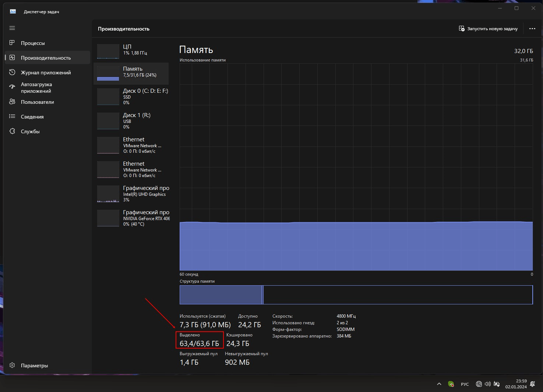Click the 7,3 ГБ (91,0 МБ) in-use value
The image size is (543, 392).
pyautogui.click(x=205, y=325)
